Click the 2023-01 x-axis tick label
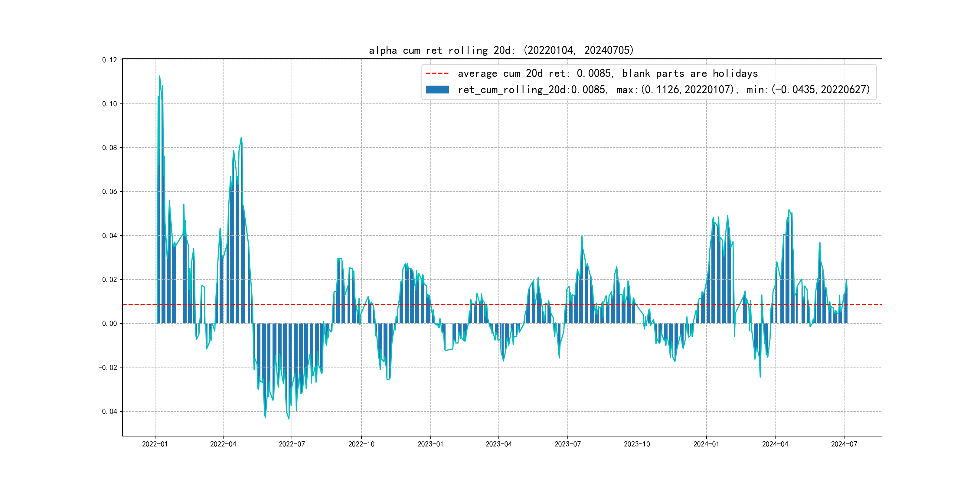The width and height of the screenshot is (980, 490). 430,444
